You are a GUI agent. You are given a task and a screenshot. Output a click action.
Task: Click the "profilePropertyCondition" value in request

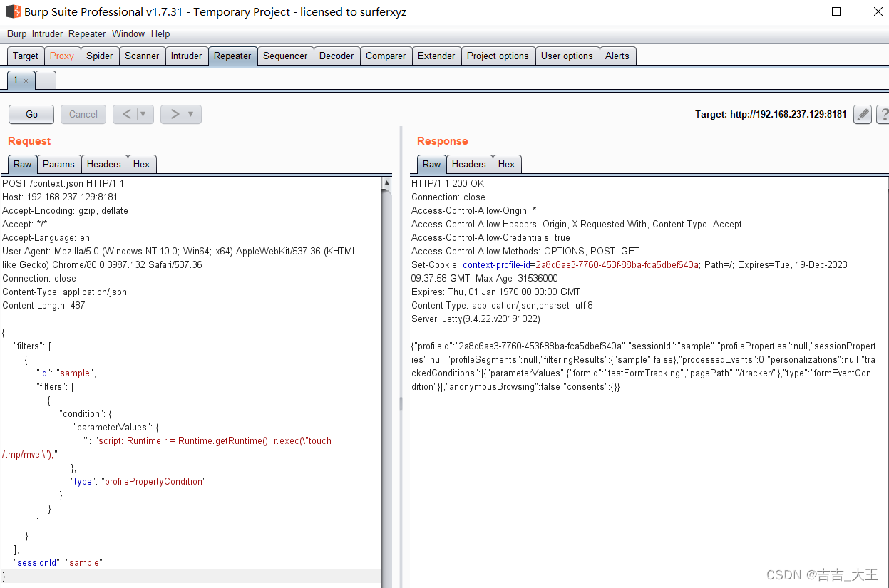click(153, 481)
